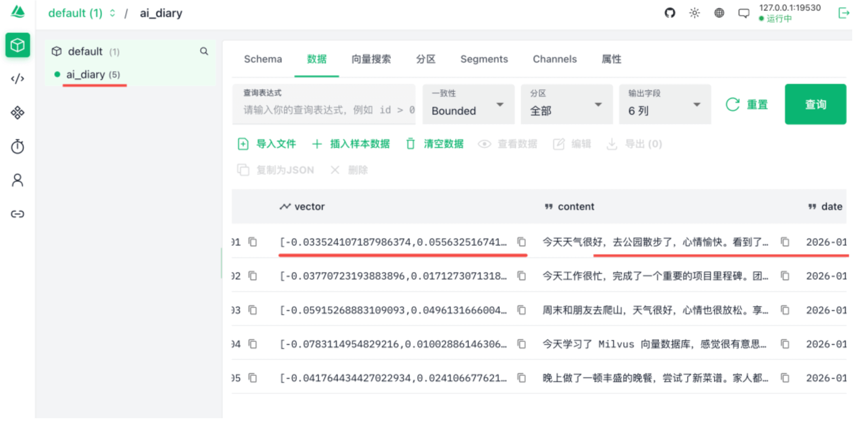Copy the vector value starting -0.0783
This screenshot has width=868, height=432.
pyautogui.click(x=522, y=344)
